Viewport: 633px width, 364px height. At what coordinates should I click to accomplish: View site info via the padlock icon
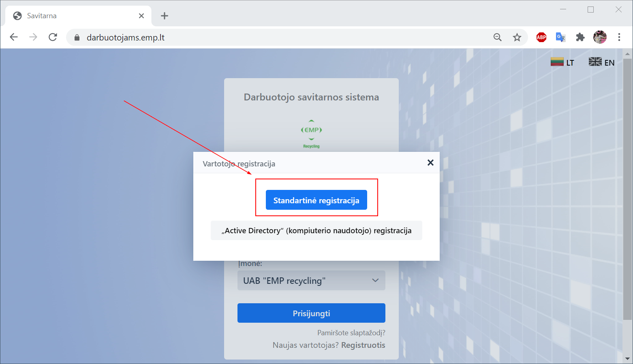pyautogui.click(x=77, y=38)
